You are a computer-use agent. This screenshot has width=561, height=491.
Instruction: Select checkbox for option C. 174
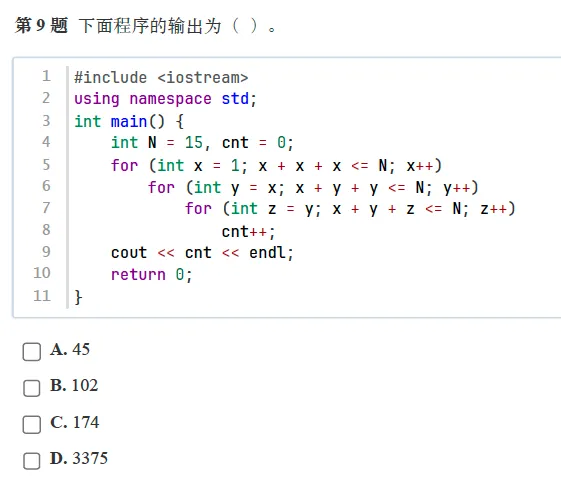(31, 424)
